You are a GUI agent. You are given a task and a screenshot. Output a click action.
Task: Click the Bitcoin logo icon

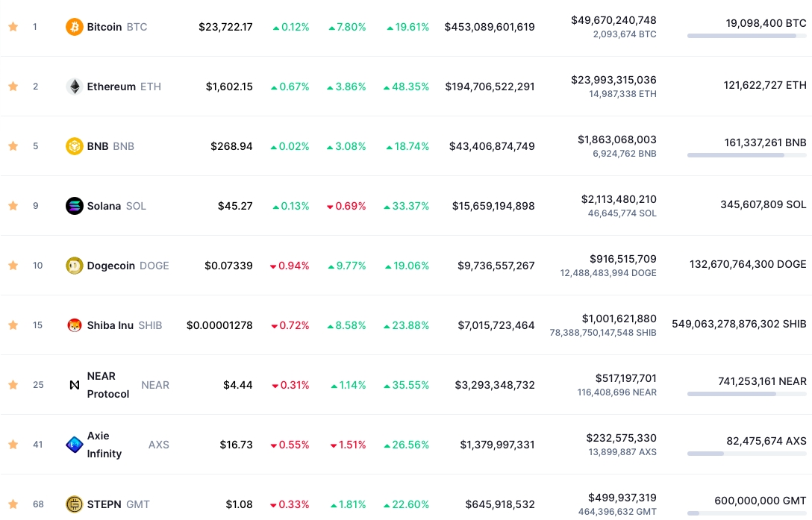[74, 27]
